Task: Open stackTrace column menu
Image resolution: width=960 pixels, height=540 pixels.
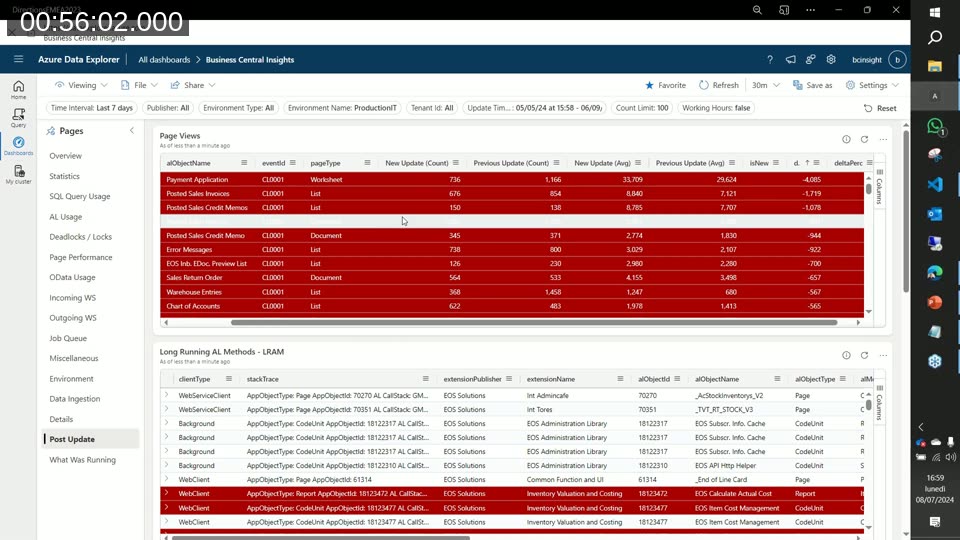Action: [426, 379]
